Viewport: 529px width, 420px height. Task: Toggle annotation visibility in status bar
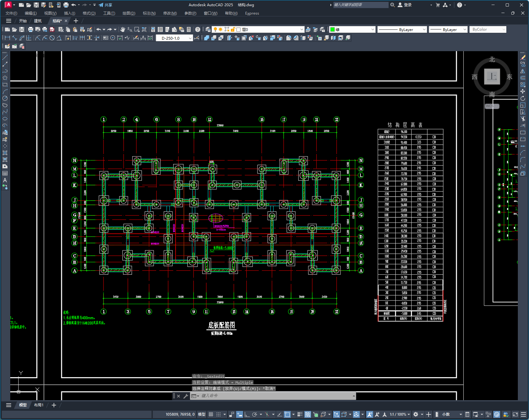(x=369, y=414)
